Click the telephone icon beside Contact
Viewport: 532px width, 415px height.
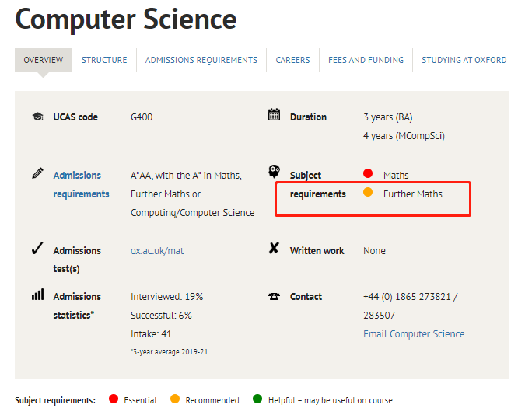tap(274, 296)
